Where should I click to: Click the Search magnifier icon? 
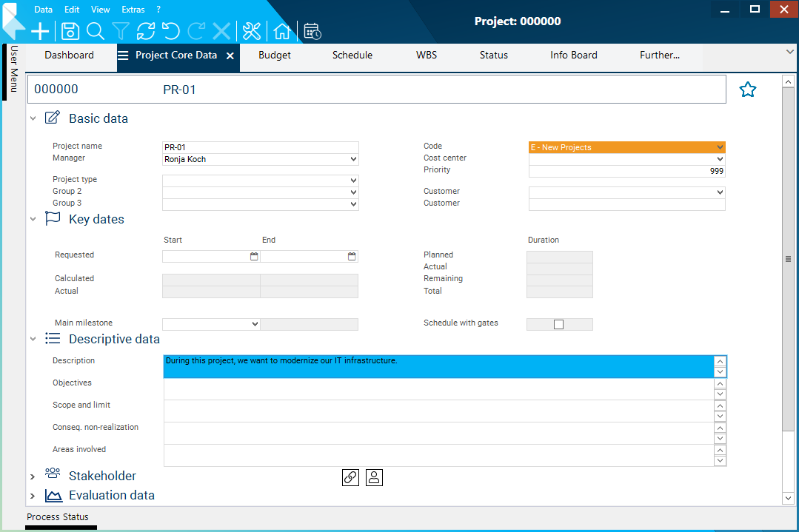(x=96, y=31)
